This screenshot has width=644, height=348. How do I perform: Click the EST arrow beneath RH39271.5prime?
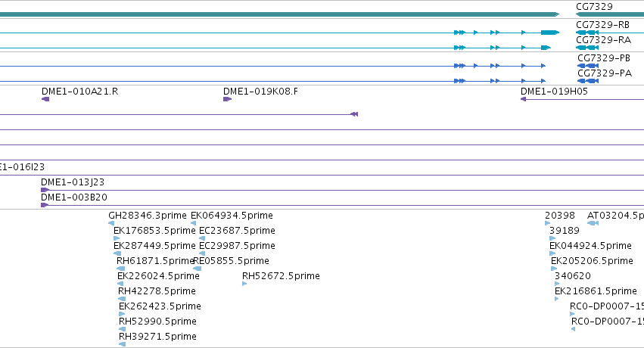[x=122, y=344]
